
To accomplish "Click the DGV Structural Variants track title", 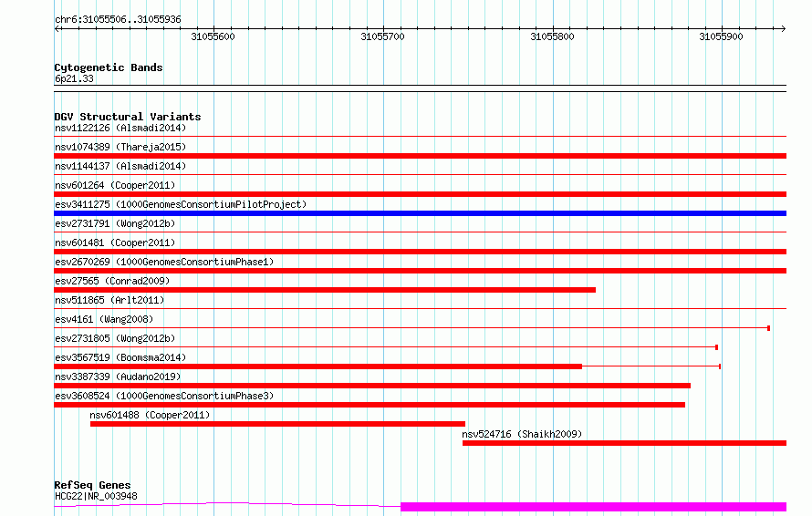I will pyautogui.click(x=128, y=117).
